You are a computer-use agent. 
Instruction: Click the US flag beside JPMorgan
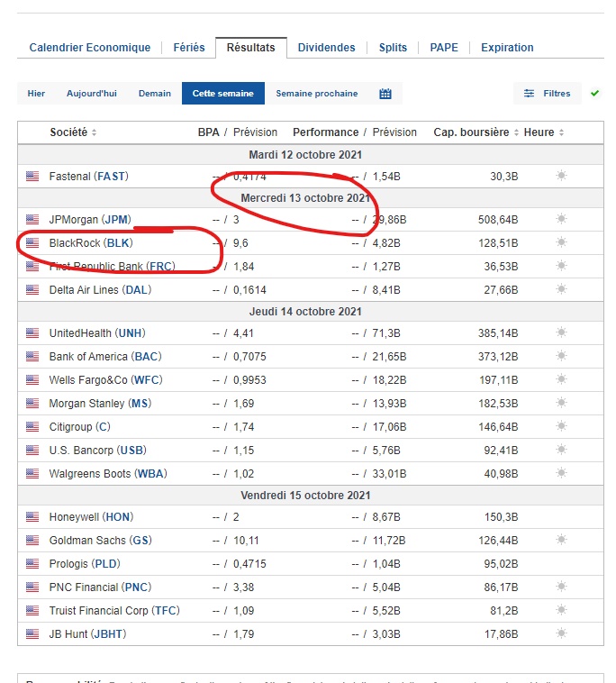pos(32,219)
